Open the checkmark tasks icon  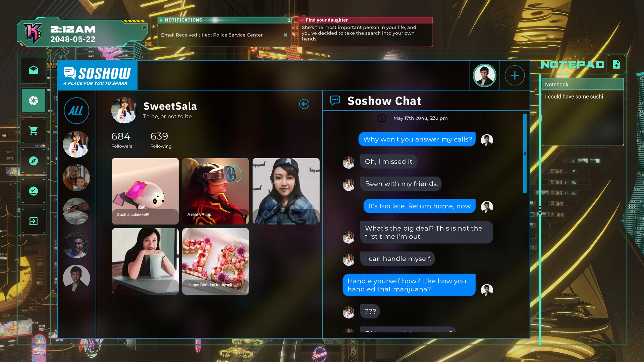click(x=34, y=191)
